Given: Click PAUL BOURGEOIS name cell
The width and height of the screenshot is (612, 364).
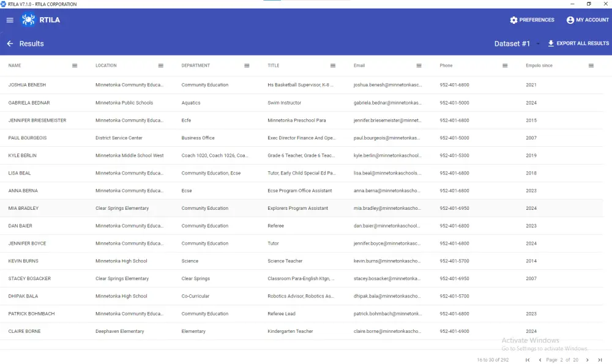Looking at the screenshot, I should tap(28, 138).
